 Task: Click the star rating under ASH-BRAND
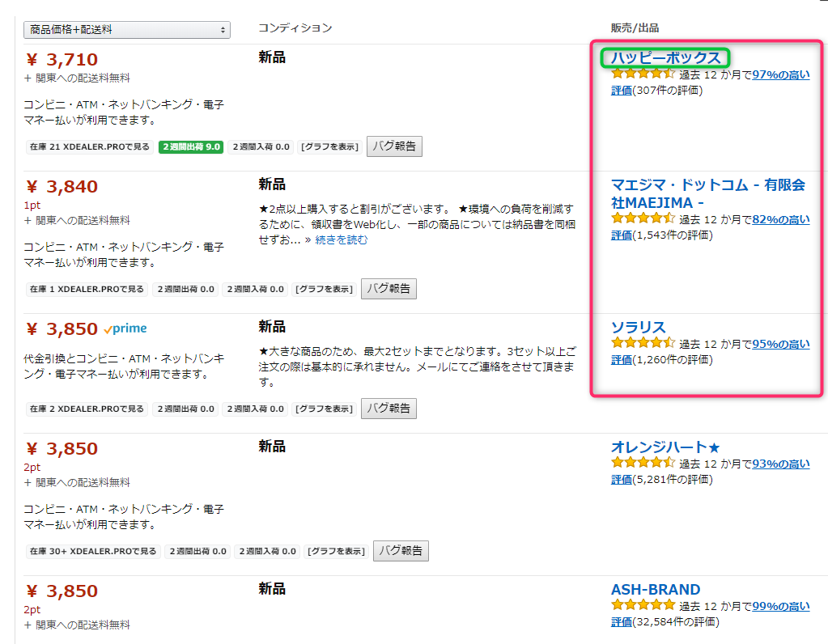pyautogui.click(x=643, y=605)
